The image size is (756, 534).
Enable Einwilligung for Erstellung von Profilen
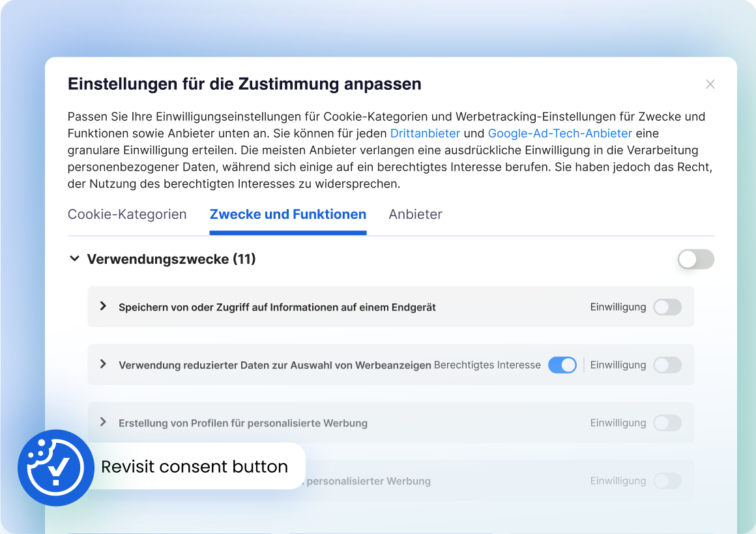tap(667, 423)
